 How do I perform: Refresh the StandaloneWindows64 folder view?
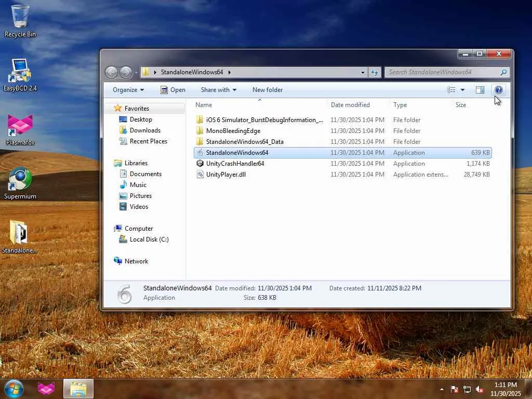click(375, 72)
